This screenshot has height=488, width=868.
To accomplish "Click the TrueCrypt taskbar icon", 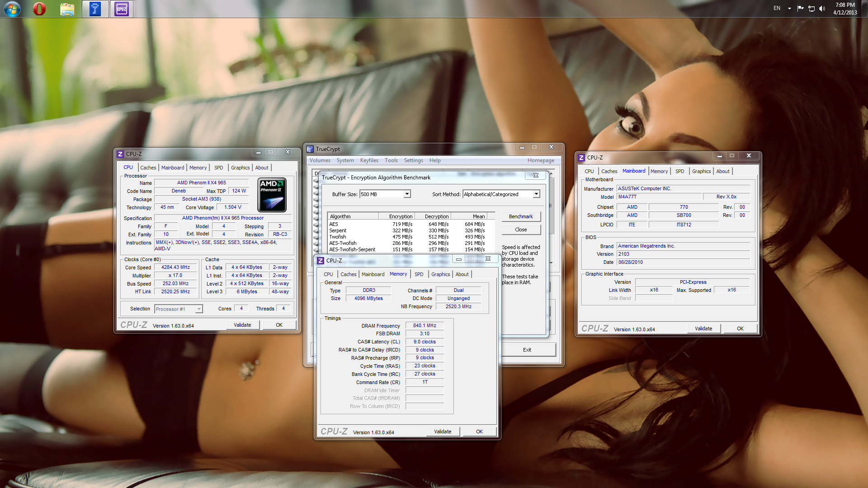I will 95,9.
